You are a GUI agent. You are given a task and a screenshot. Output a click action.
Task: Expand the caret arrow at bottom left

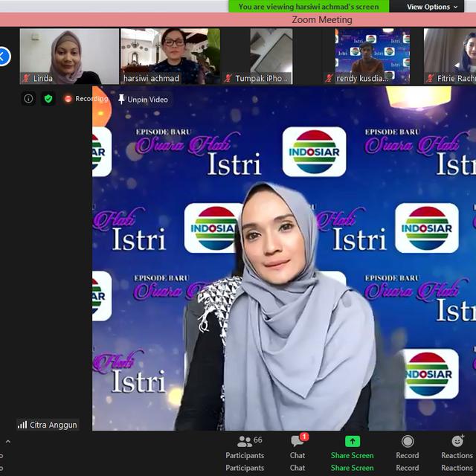coord(8,442)
